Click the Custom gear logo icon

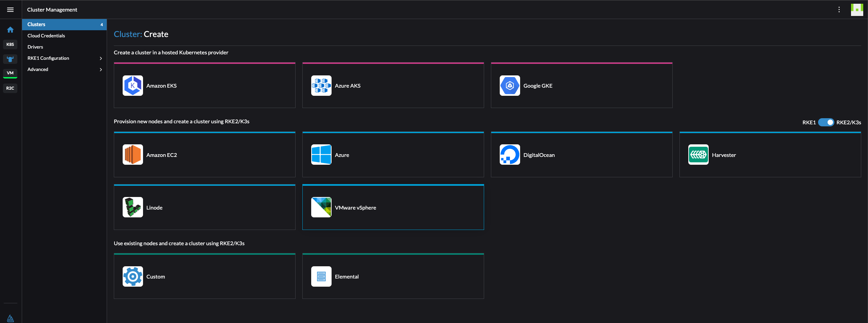133,276
